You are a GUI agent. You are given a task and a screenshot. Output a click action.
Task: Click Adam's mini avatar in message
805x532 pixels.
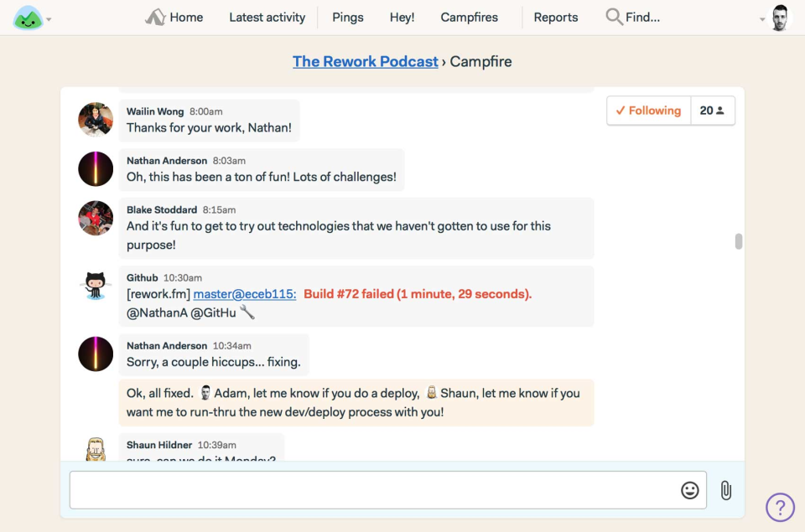pyautogui.click(x=205, y=392)
